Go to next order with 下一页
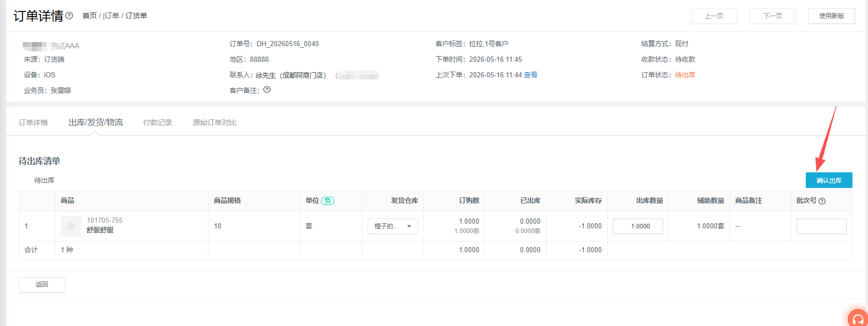Viewport: 868px width, 326px height. click(x=773, y=16)
